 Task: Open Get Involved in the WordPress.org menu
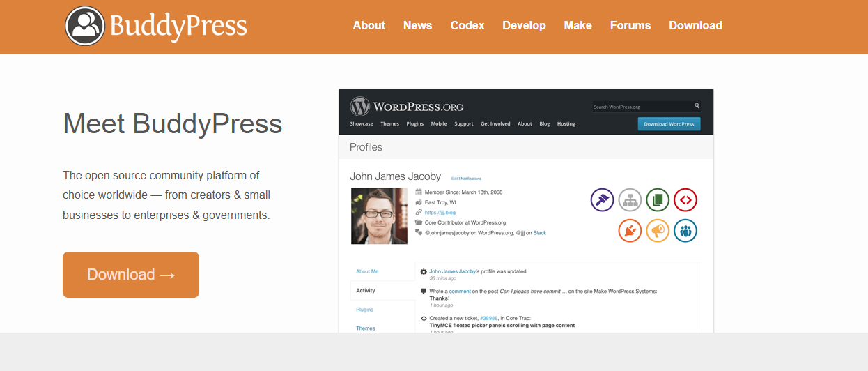[x=495, y=124]
